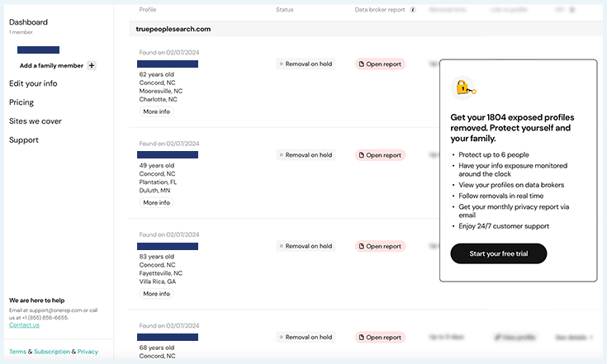This screenshot has width=607, height=364.
Task: Open report for the 83 years old profile
Action: [x=380, y=246]
